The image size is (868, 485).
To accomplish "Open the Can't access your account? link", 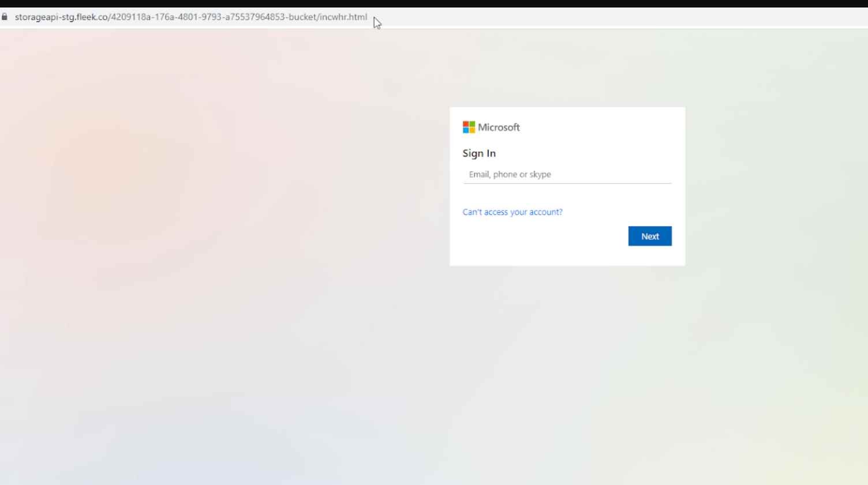I will tap(512, 212).
